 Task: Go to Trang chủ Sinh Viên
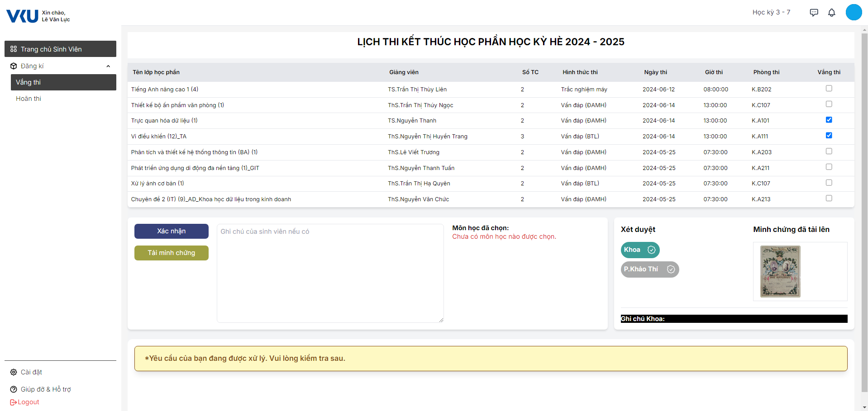(60, 49)
